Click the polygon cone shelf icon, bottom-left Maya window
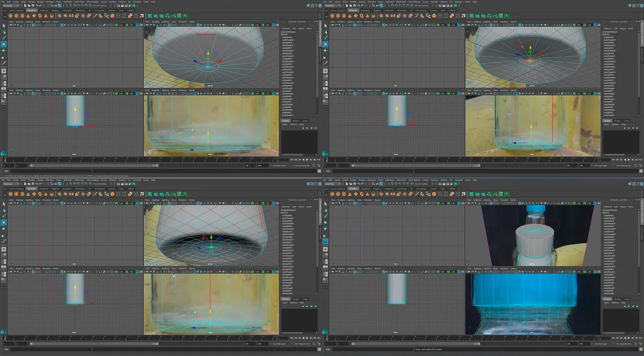 [28, 194]
